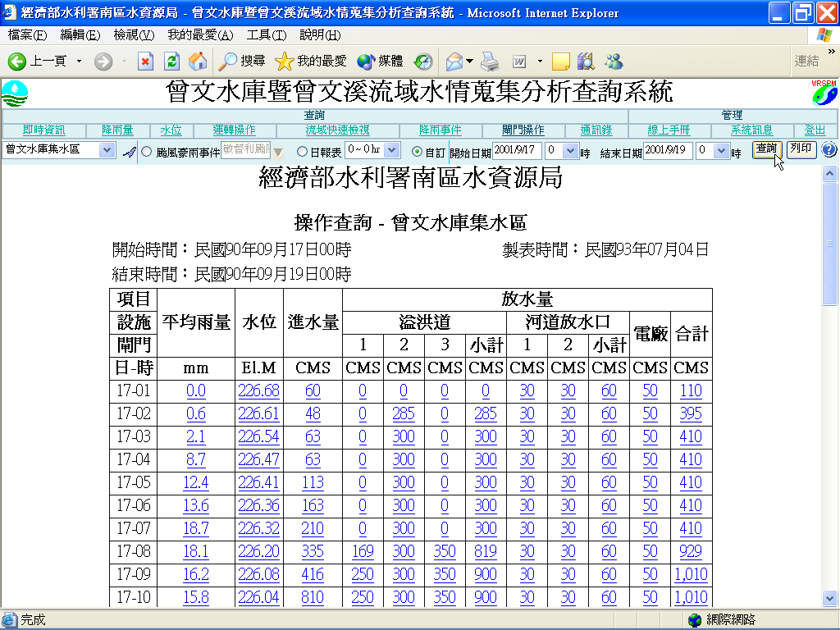Screen dimensions: 840x630
Task: Open the 說明(H) menu
Action: coord(320,35)
